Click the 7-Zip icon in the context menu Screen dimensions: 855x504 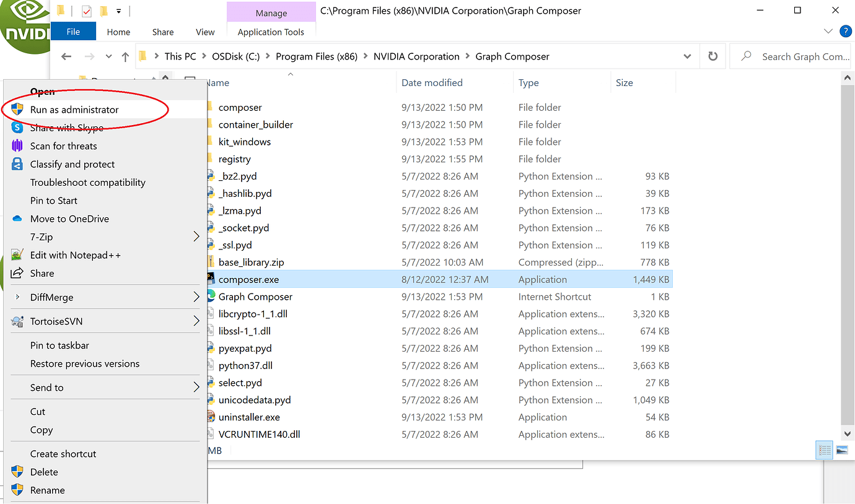tap(16, 237)
